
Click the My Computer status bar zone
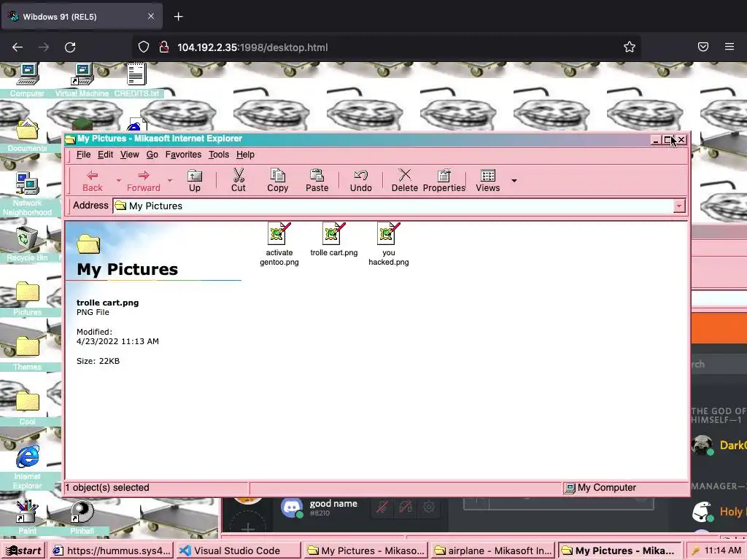pos(625,488)
